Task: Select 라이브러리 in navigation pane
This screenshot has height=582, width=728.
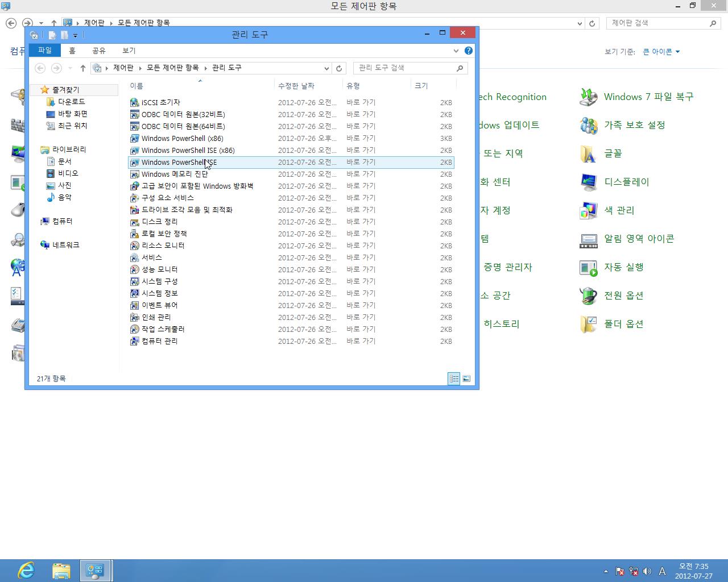Action: point(69,149)
